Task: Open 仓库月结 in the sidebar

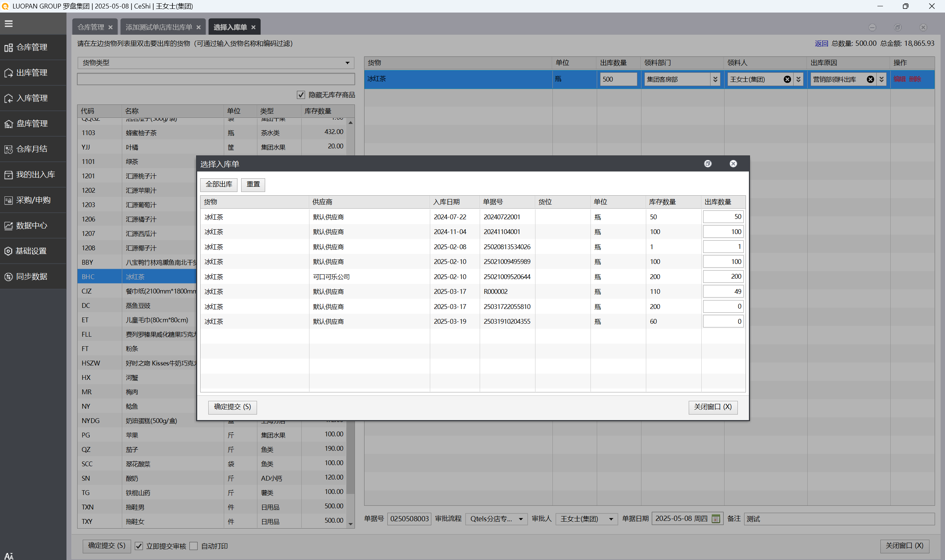Action: coord(33,149)
